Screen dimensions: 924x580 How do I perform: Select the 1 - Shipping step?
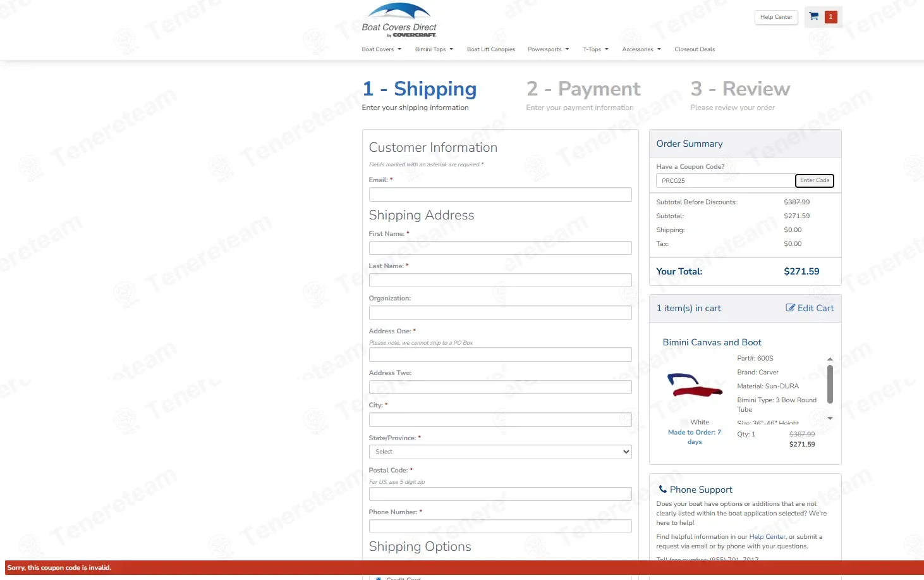pyautogui.click(x=419, y=89)
